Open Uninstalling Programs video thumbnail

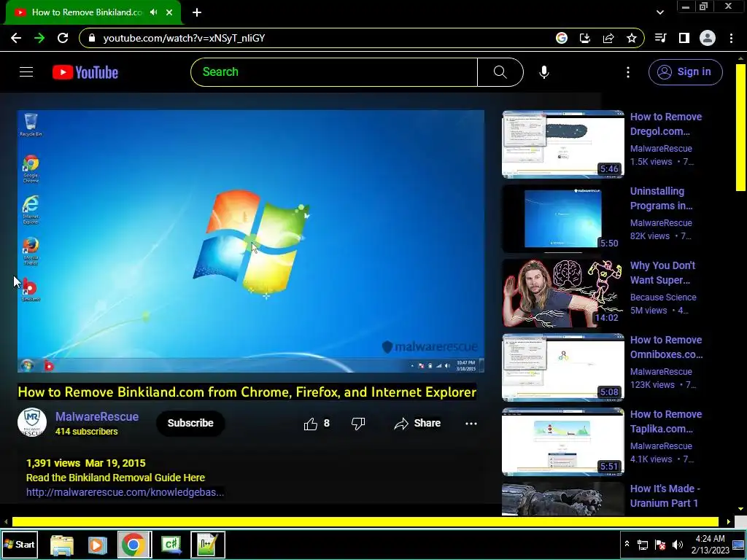pyautogui.click(x=562, y=219)
